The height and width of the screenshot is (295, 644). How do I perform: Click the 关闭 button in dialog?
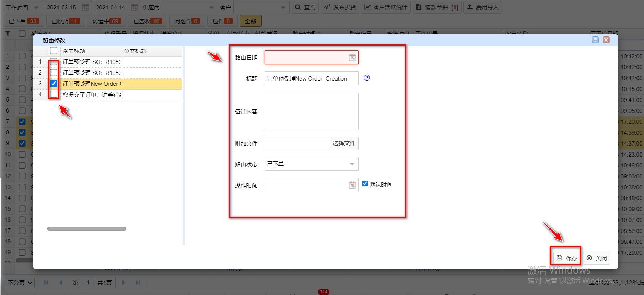click(x=597, y=258)
